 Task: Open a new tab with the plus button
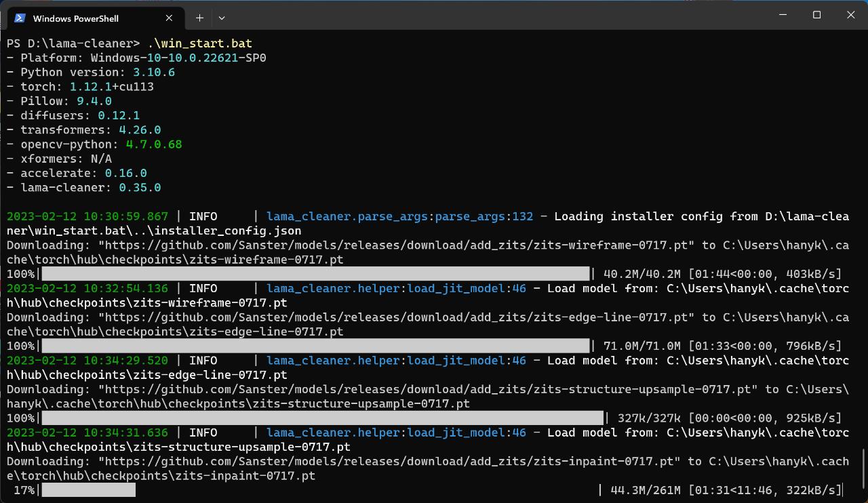pyautogui.click(x=199, y=18)
